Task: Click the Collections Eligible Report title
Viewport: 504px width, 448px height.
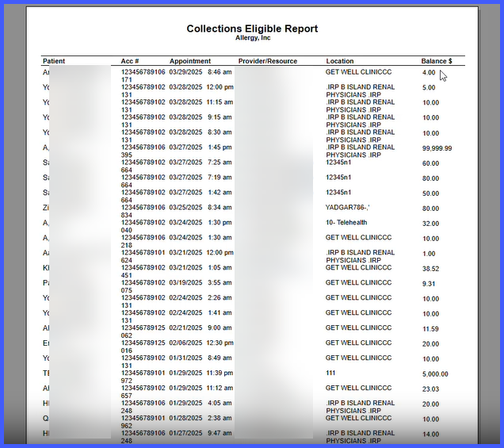Action: pyautogui.click(x=252, y=29)
